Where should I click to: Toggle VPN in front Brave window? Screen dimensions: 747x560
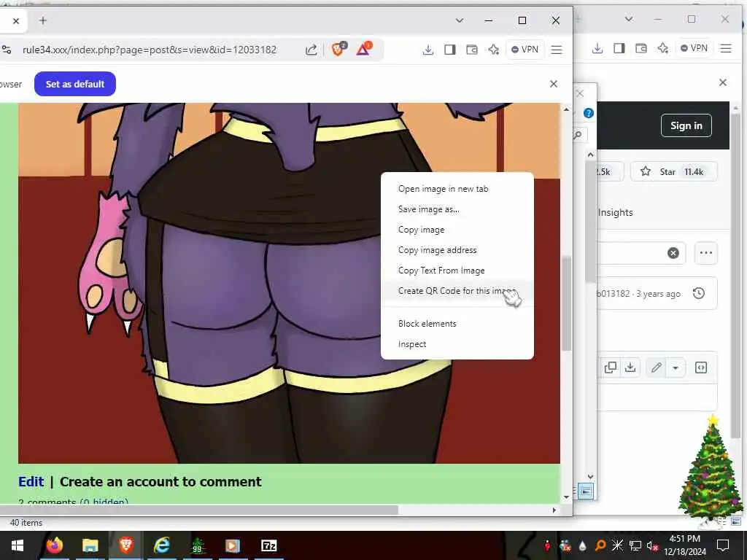[525, 50]
